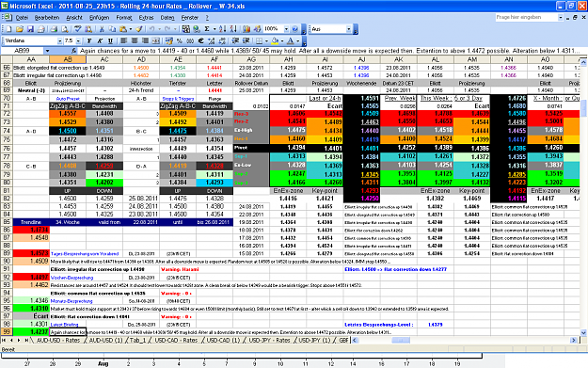Click the 'Latest Briefing' link
588x368 pixels.
tap(65, 325)
